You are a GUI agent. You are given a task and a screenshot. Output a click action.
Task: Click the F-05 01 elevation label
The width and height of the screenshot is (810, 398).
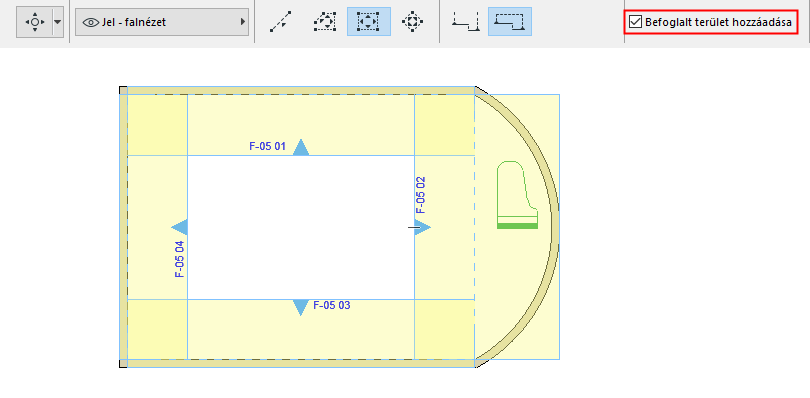[267, 146]
